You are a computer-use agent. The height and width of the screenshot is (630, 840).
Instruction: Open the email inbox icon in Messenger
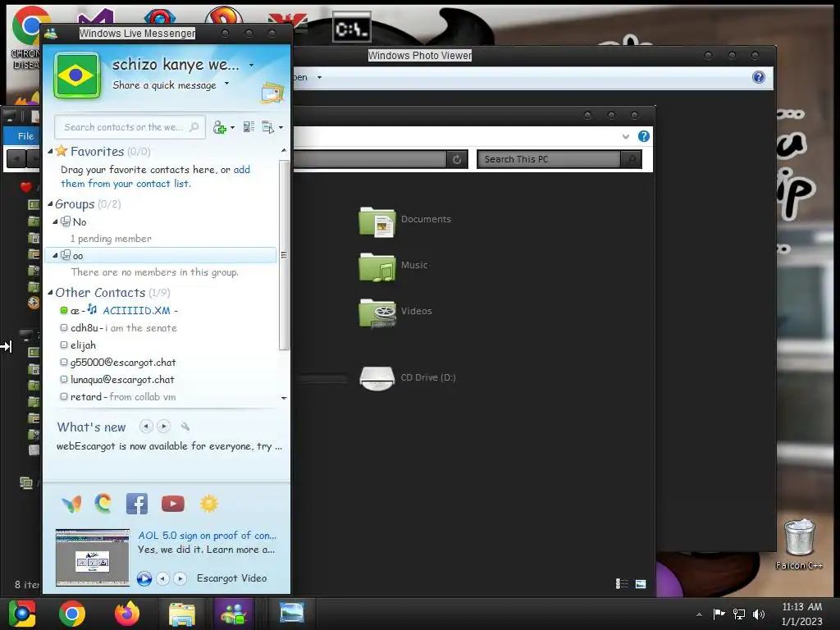click(x=272, y=93)
